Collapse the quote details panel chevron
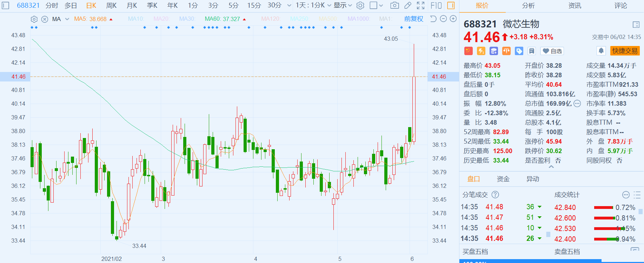 coord(551,167)
